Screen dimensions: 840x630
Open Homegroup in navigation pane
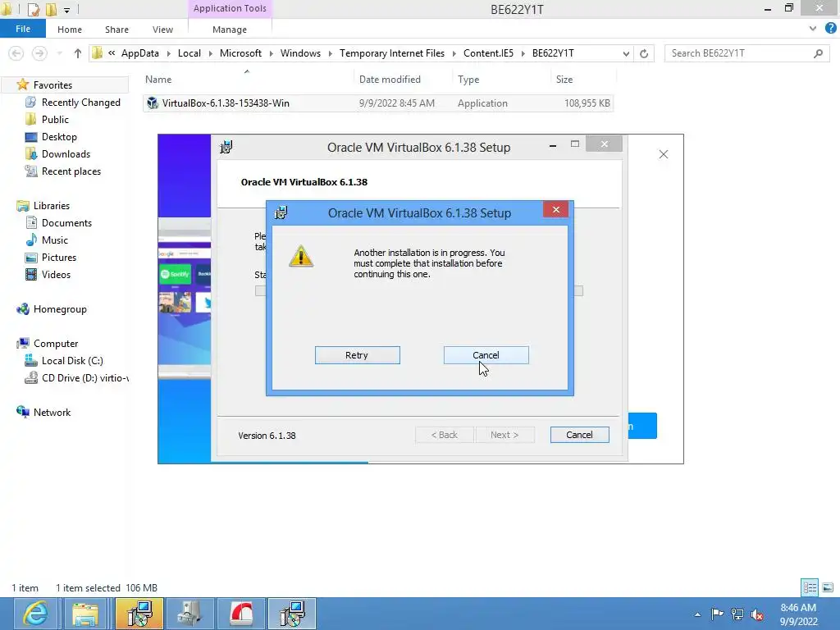tap(60, 309)
